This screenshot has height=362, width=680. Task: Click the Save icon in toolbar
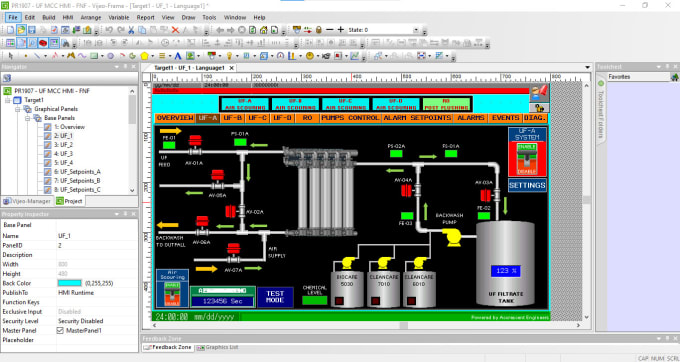pyautogui.click(x=32, y=30)
